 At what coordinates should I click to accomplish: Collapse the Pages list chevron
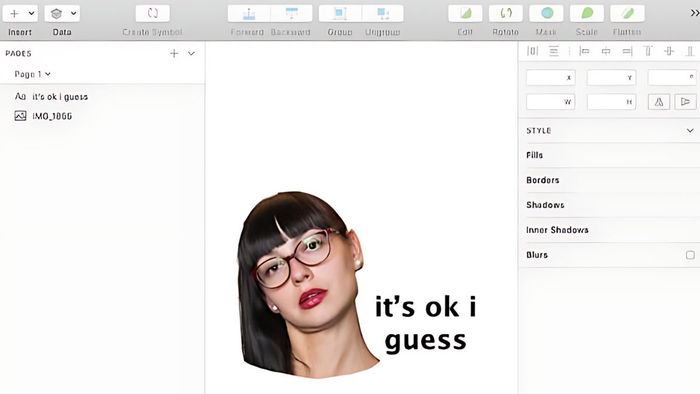(191, 54)
